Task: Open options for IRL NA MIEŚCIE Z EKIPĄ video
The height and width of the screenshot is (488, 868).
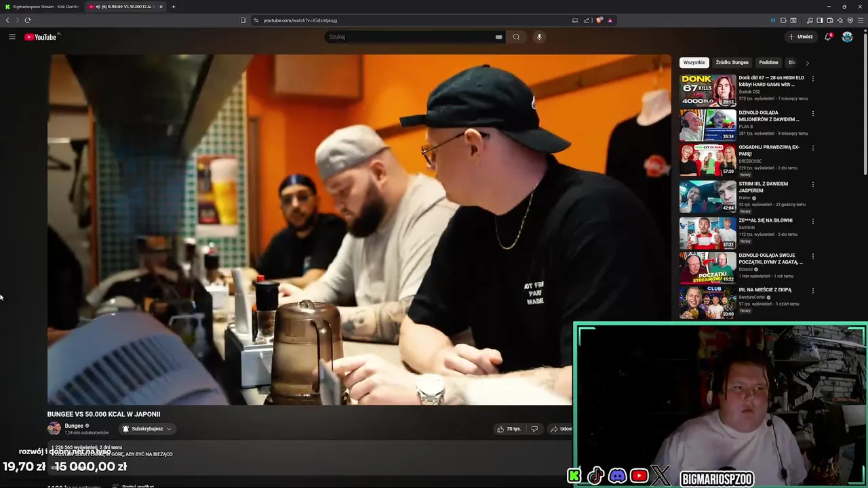Action: point(812,291)
